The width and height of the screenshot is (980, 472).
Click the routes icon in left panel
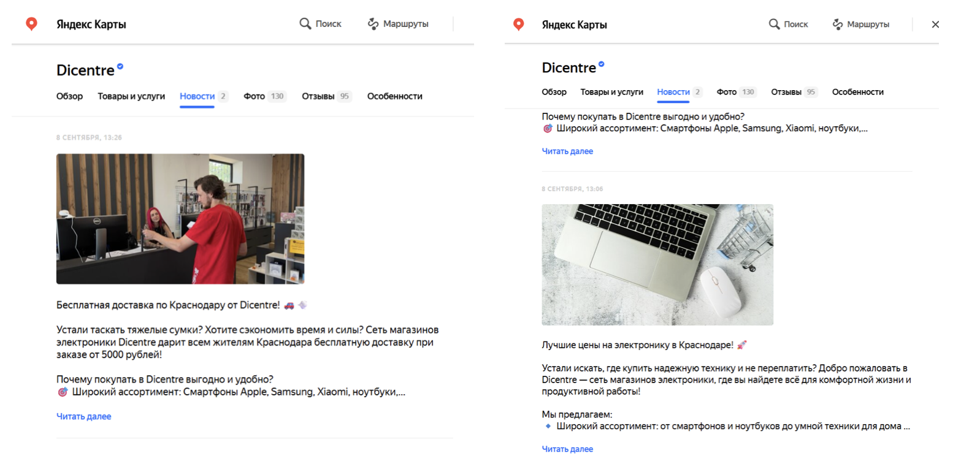click(x=373, y=24)
